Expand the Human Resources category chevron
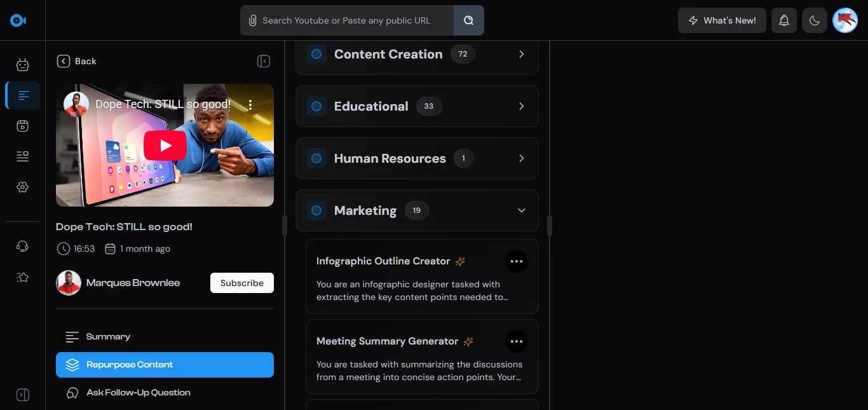The width and height of the screenshot is (868, 410). tap(521, 158)
